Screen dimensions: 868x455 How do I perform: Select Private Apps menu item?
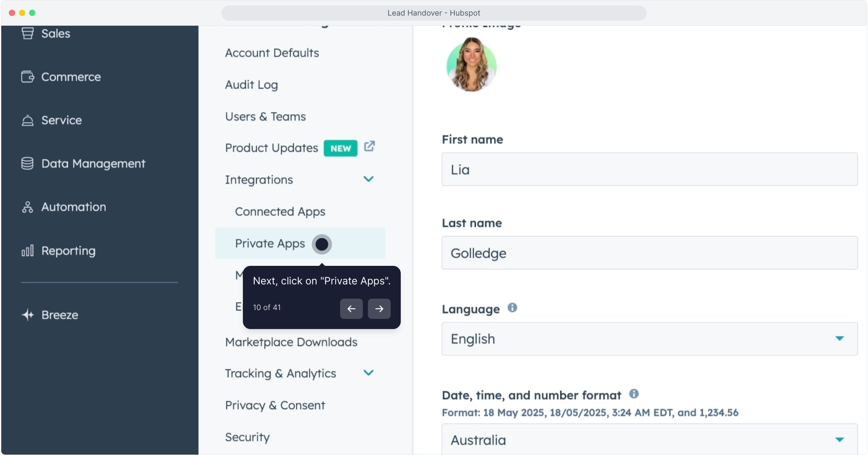270,244
